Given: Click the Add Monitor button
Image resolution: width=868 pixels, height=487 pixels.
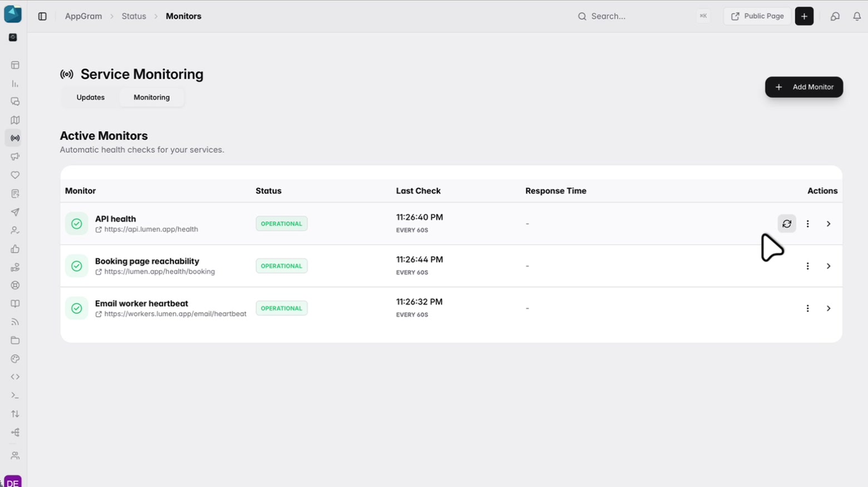Looking at the screenshot, I should [x=803, y=87].
